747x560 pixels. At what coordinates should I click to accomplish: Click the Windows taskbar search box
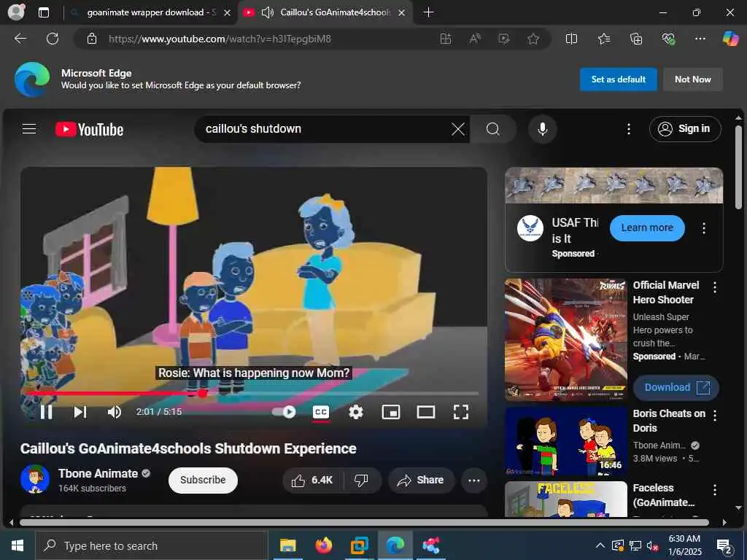point(152,545)
